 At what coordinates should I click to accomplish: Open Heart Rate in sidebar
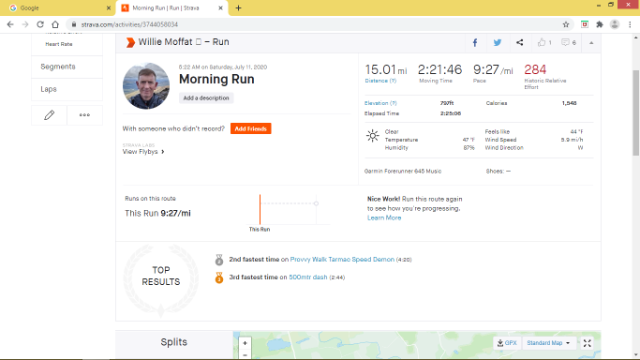pyautogui.click(x=59, y=44)
